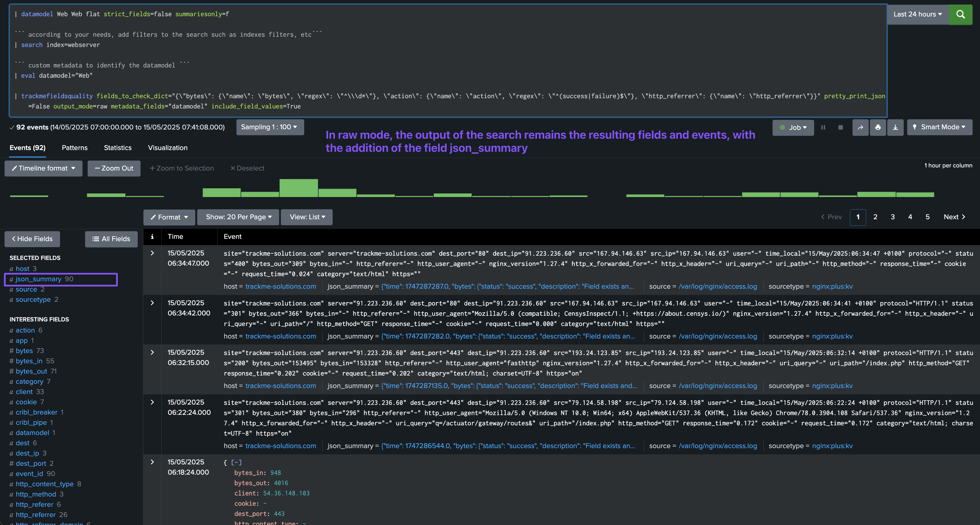
Task: Open the app interesting field
Action: [22, 341]
